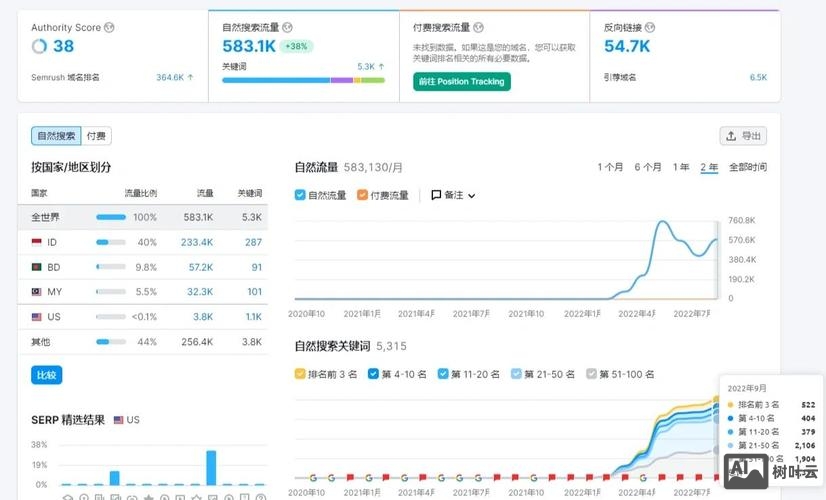Select the 6 个月 time range
This screenshot has width=826, height=500.
(x=648, y=167)
